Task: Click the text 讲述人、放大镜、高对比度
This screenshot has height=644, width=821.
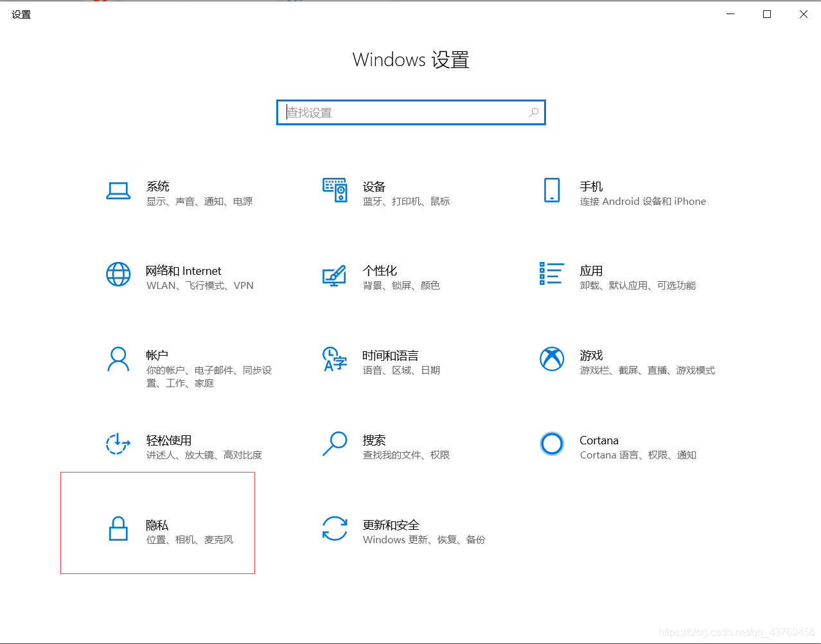Action: pyautogui.click(x=204, y=455)
